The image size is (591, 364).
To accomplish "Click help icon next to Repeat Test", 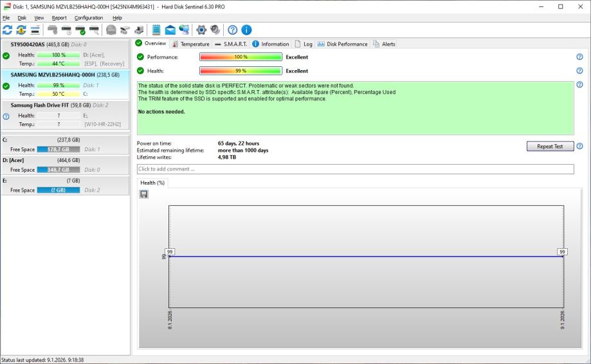I will click(579, 146).
